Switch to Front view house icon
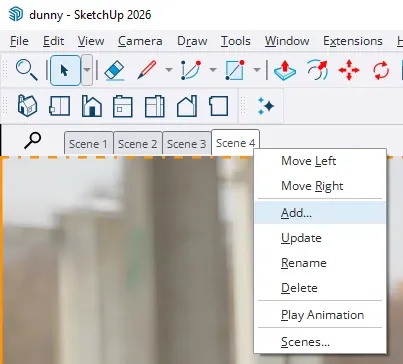The height and width of the screenshot is (364, 403). [x=92, y=106]
